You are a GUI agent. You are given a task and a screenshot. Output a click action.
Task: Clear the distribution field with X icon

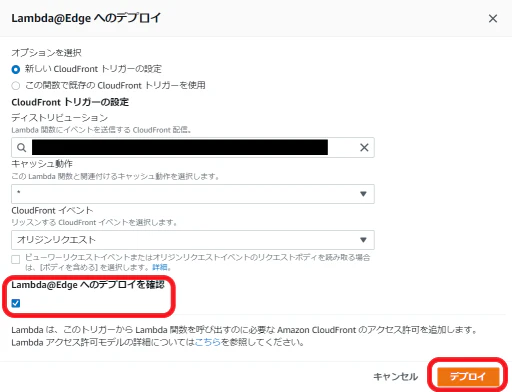click(x=364, y=147)
